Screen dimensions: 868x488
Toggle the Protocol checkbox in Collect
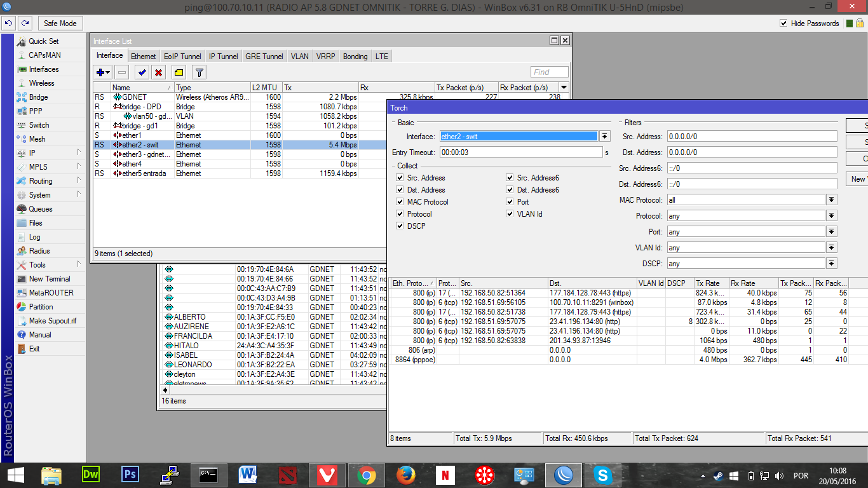click(x=400, y=214)
